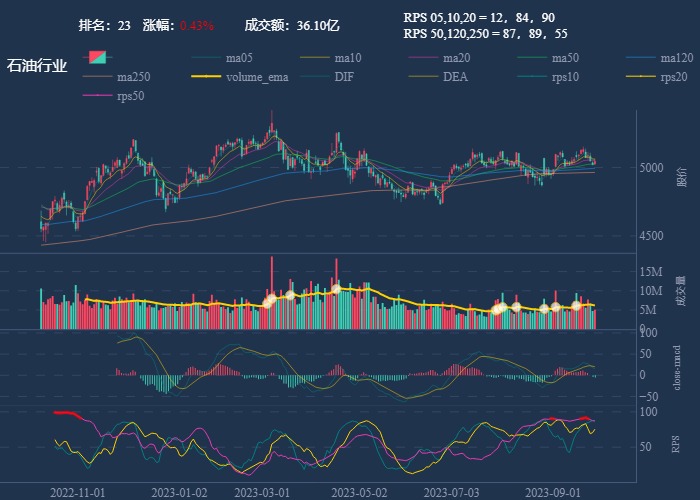Toggle ma120 moving average visibility

coord(677,58)
